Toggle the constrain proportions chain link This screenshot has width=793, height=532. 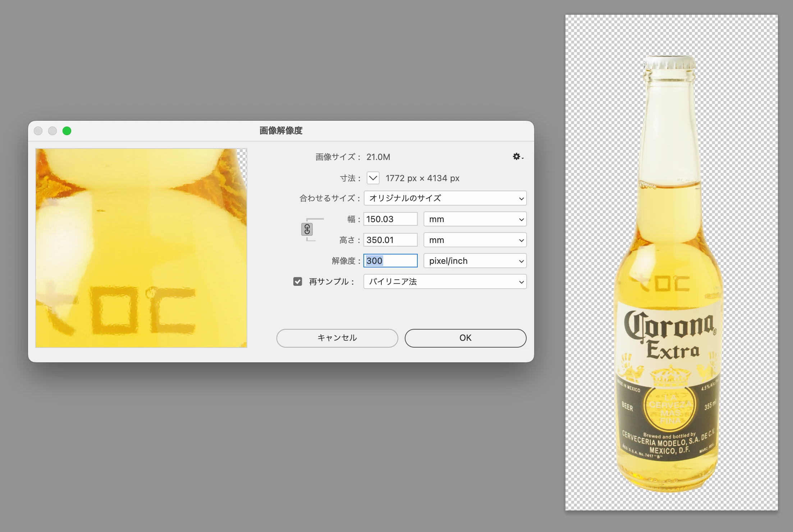coord(307,229)
